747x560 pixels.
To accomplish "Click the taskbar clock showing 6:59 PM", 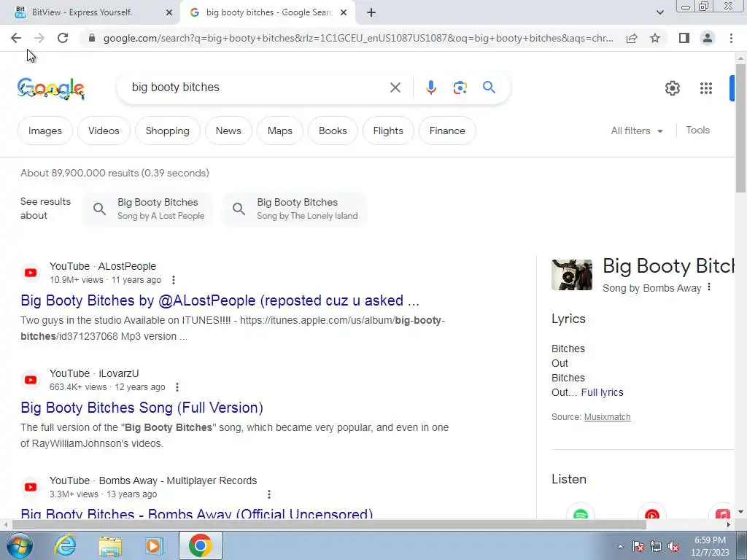I will 710,546.
